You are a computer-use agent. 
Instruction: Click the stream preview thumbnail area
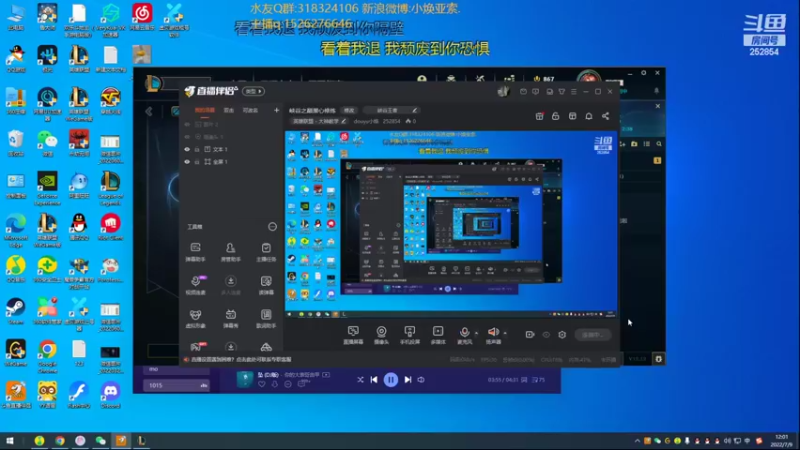(x=451, y=224)
